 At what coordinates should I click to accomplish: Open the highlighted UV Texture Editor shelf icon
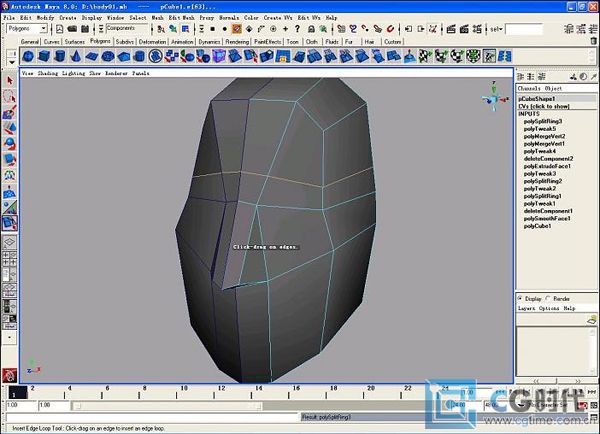[489, 57]
